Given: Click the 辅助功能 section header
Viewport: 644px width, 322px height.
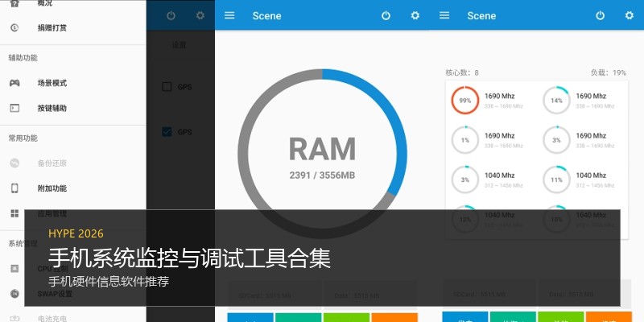Looking at the screenshot, I should 23,58.
